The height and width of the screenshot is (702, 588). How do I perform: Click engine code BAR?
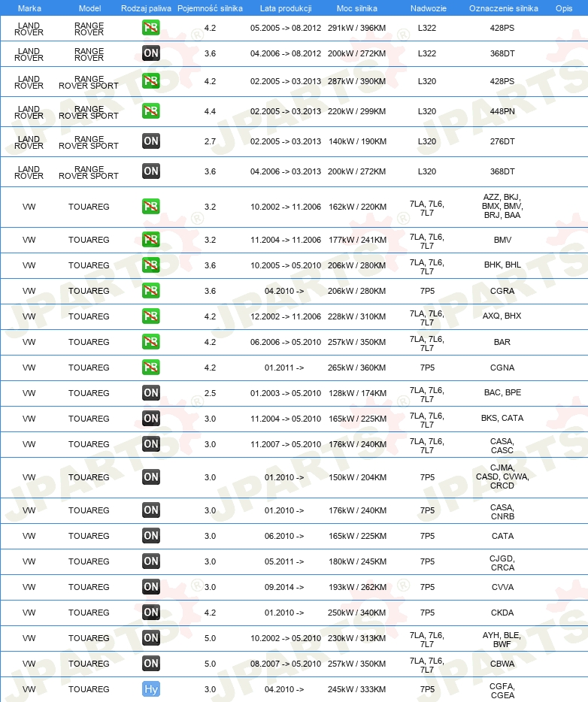[x=502, y=341]
